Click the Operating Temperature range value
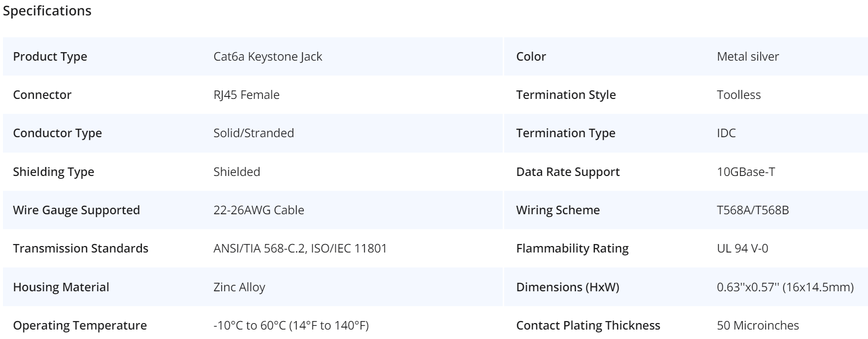 coord(291,326)
